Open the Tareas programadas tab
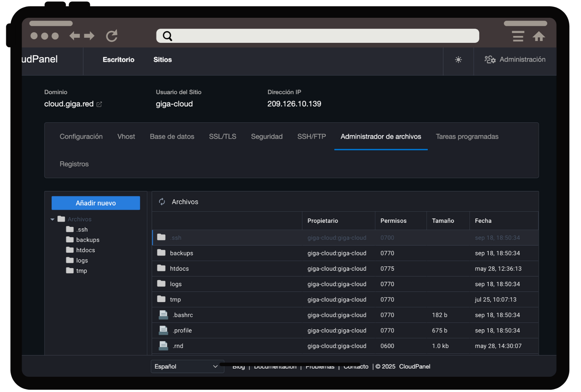581x392 pixels. point(467,136)
